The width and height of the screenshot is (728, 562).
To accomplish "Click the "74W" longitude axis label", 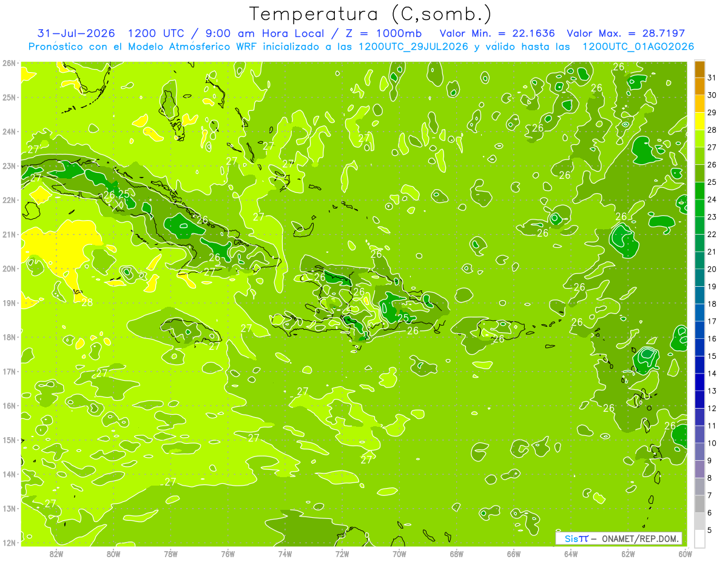I will click(x=285, y=554).
